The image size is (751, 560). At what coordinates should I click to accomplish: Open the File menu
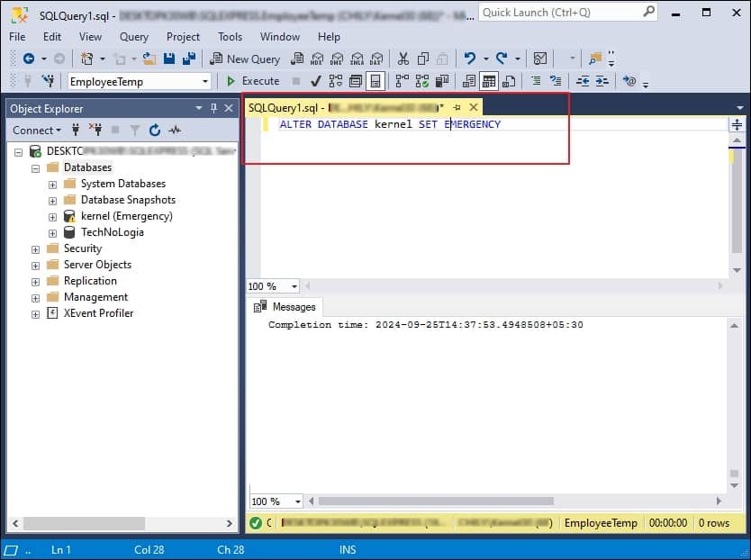17,36
